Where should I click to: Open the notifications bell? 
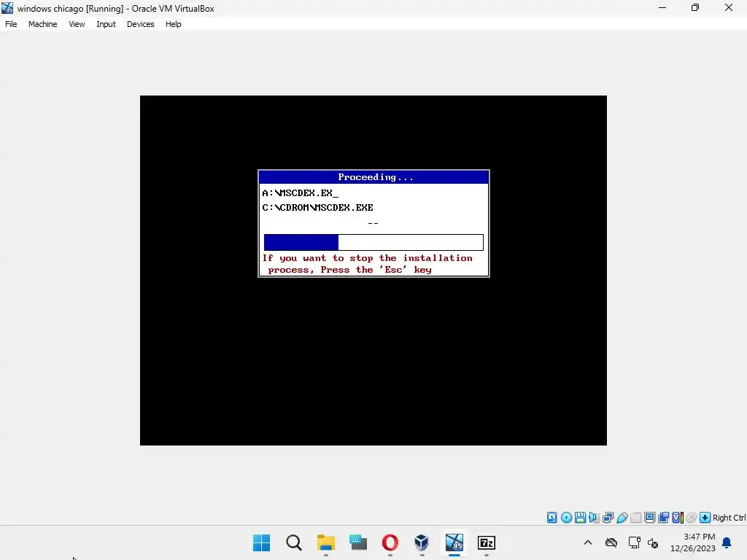click(x=727, y=542)
